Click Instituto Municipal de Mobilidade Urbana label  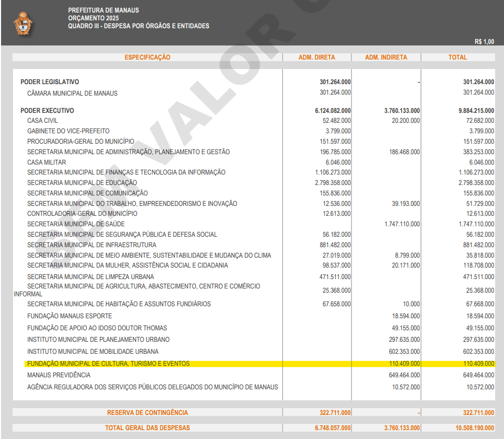pos(92,352)
